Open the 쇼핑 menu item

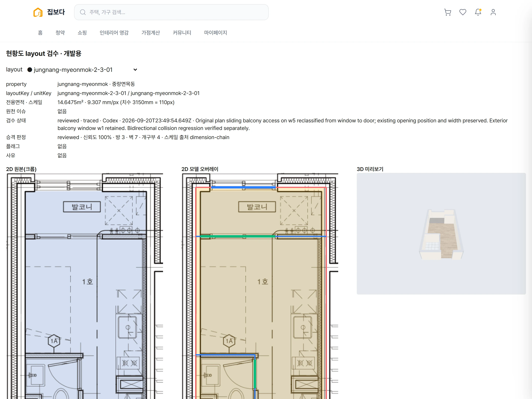(x=82, y=32)
